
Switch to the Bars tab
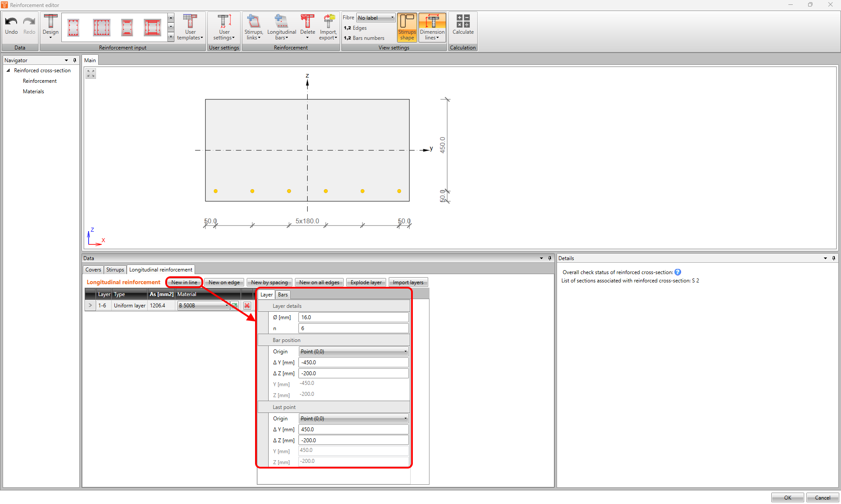(x=282, y=294)
